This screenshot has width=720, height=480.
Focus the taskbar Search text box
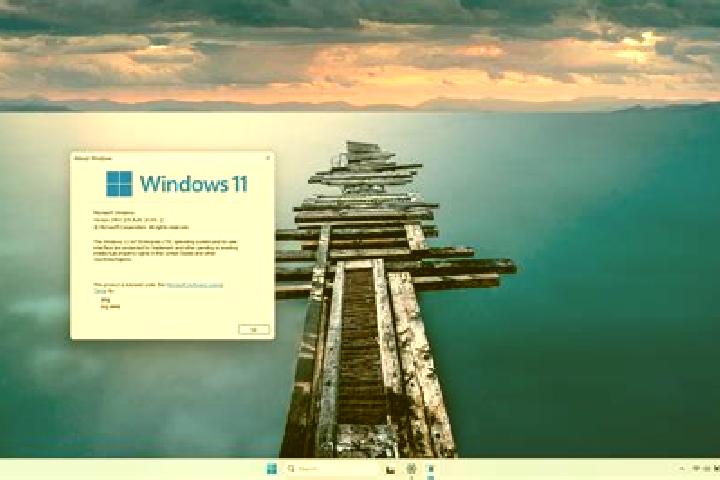[x=332, y=469]
